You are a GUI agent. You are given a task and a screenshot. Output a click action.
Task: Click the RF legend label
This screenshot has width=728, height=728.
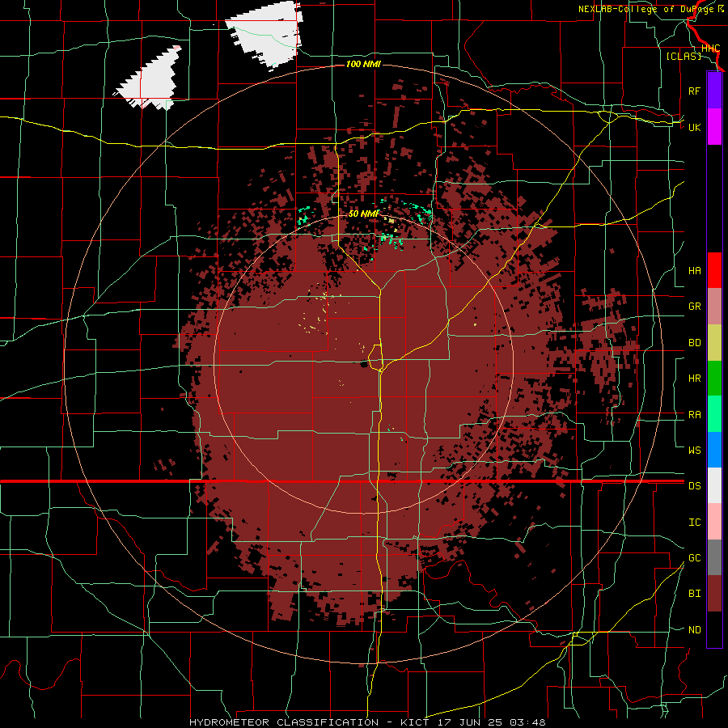click(x=694, y=91)
